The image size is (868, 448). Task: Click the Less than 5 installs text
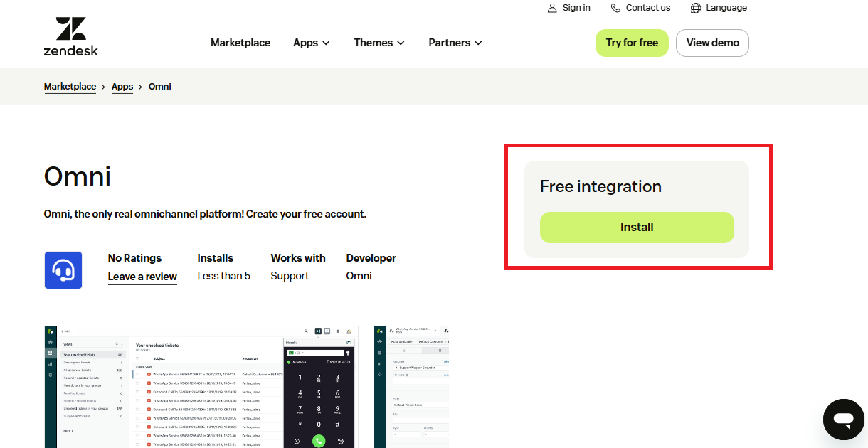pyautogui.click(x=224, y=276)
